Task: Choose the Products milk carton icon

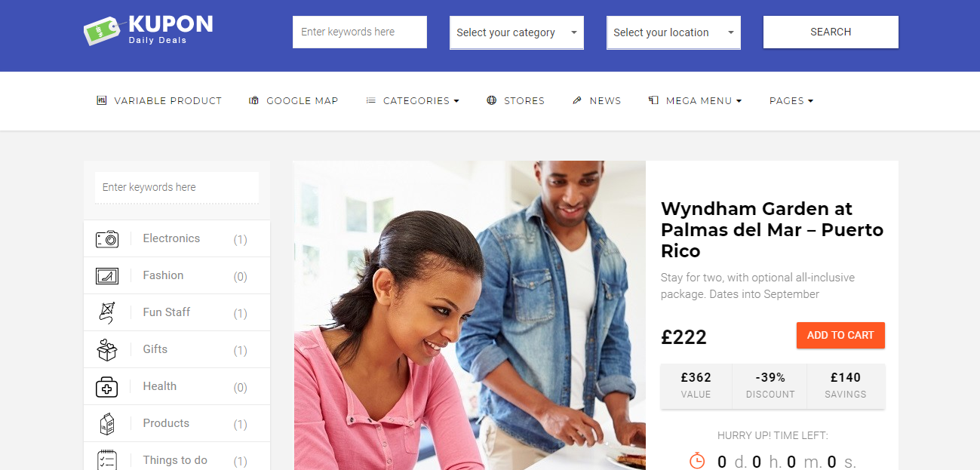Action: (x=107, y=424)
